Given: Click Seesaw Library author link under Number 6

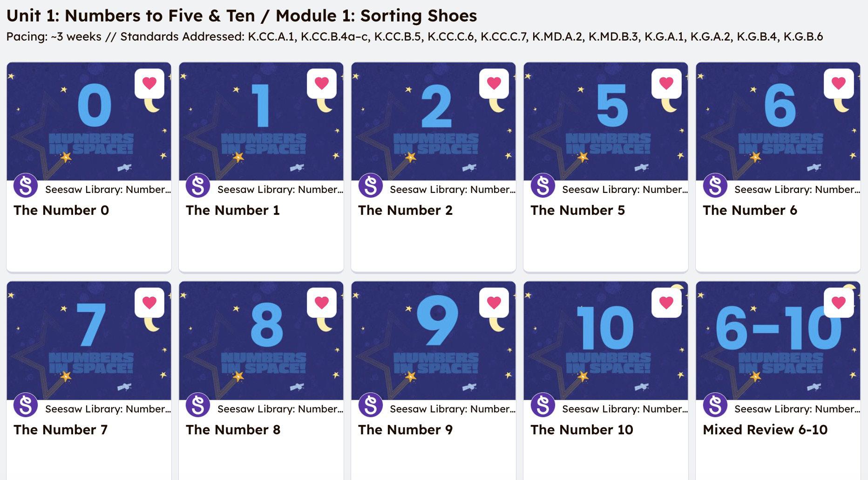Looking at the screenshot, I should tap(797, 190).
